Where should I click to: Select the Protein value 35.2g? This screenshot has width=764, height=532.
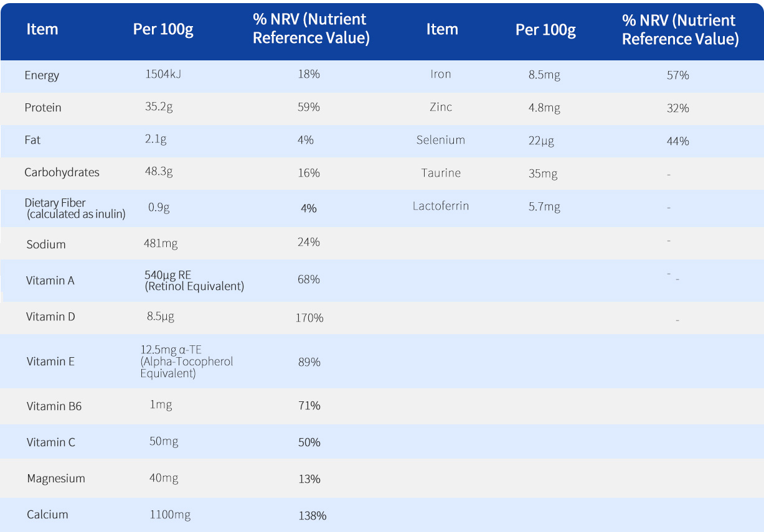[159, 107]
